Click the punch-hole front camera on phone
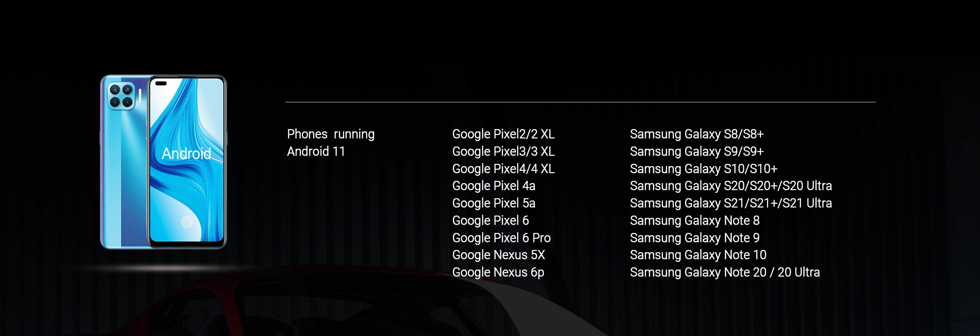The width and height of the screenshot is (980, 336). pos(161,83)
